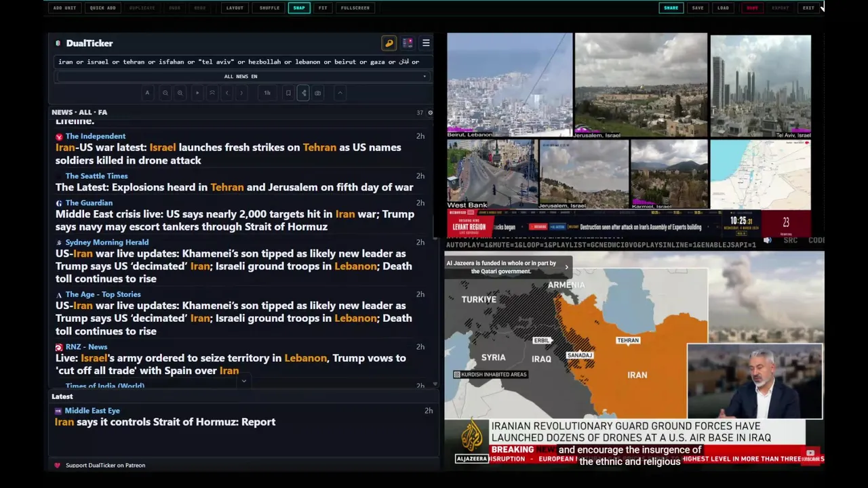
Task: Open 'Iran says it controls Strait of Hormuz' report
Action: pyautogui.click(x=165, y=422)
